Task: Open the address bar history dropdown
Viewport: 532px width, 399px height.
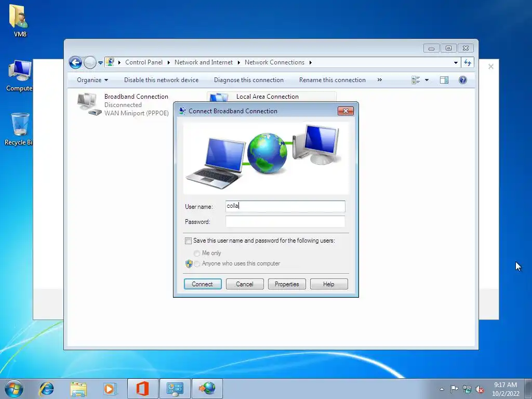Action: coord(456,62)
